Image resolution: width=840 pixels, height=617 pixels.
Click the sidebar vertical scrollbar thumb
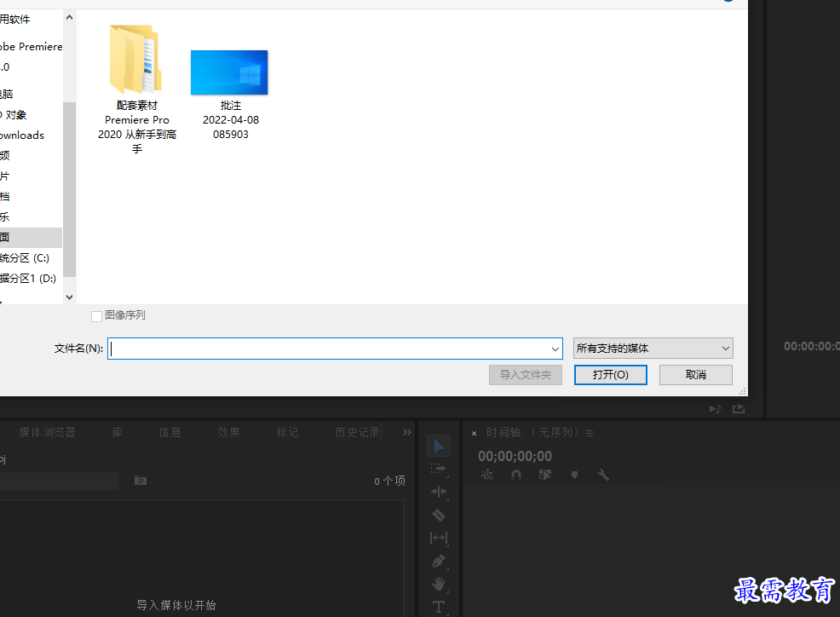[x=69, y=189]
